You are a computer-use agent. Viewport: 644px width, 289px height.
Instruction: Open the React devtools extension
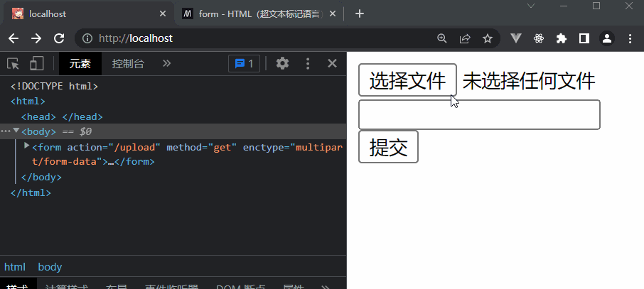pos(539,38)
